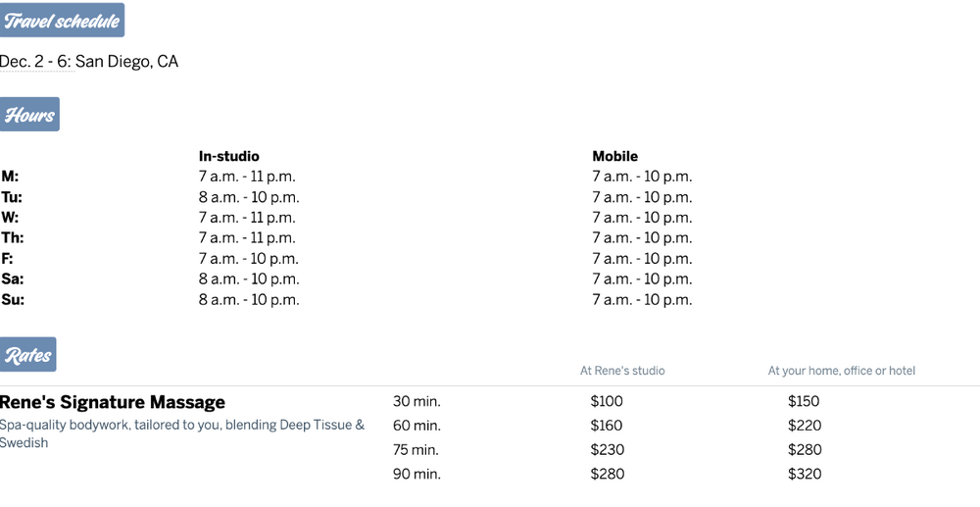The width and height of the screenshot is (980, 507).
Task: Select the In-studio column header
Action: (228, 156)
